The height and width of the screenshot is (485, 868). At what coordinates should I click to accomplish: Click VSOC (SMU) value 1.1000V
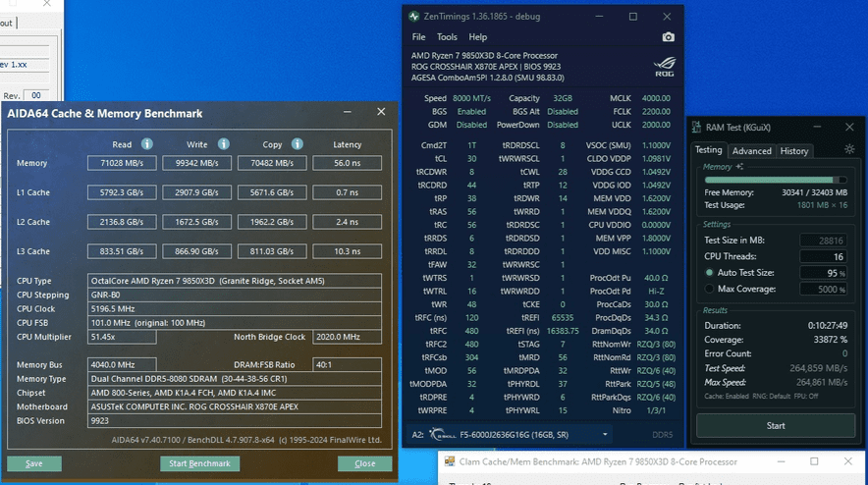656,145
